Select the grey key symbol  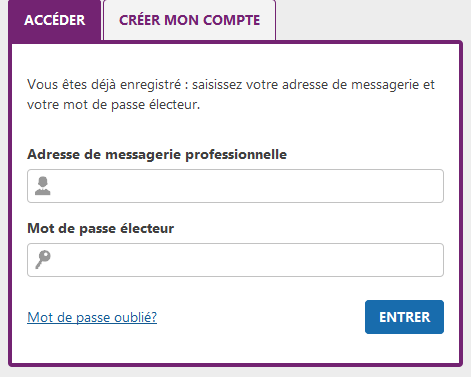pyautogui.click(x=43, y=259)
